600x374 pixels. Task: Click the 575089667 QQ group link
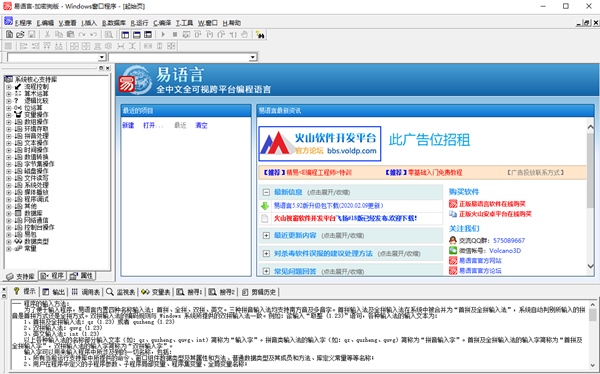click(x=509, y=240)
